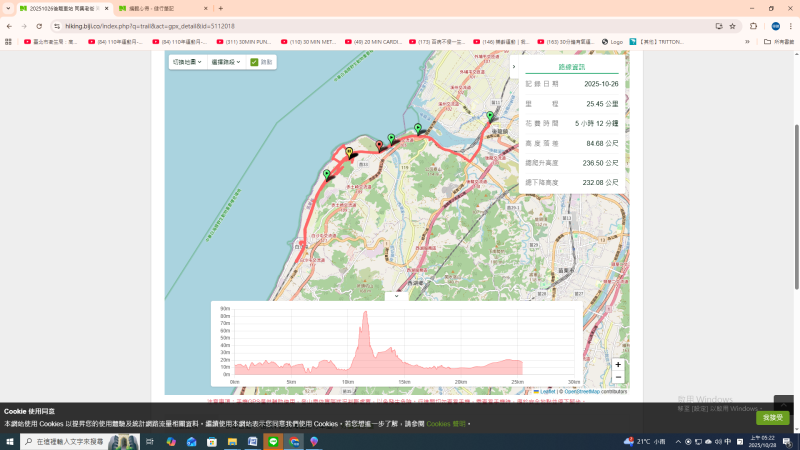Open the 切換地圖 map switch dropdown
800x450 pixels.
(x=187, y=62)
